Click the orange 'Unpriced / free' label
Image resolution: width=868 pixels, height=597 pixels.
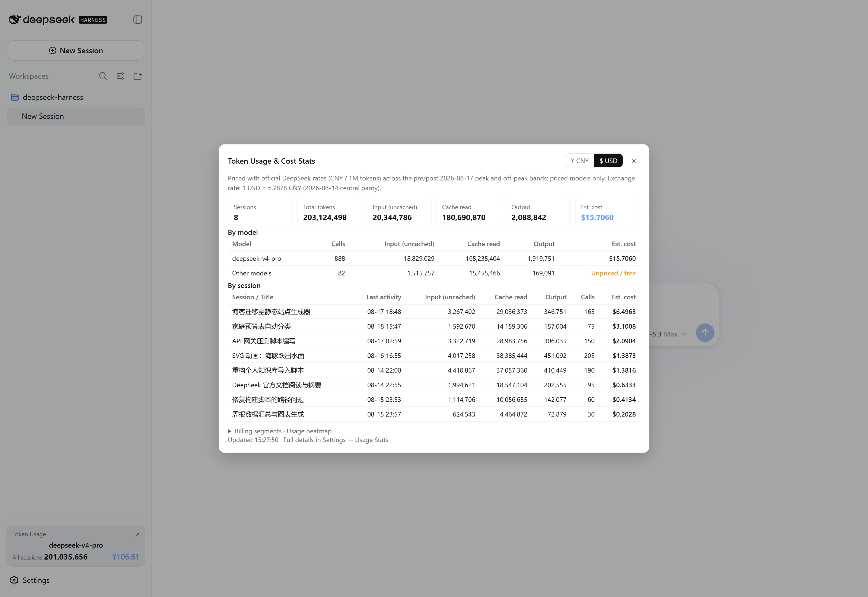(613, 273)
